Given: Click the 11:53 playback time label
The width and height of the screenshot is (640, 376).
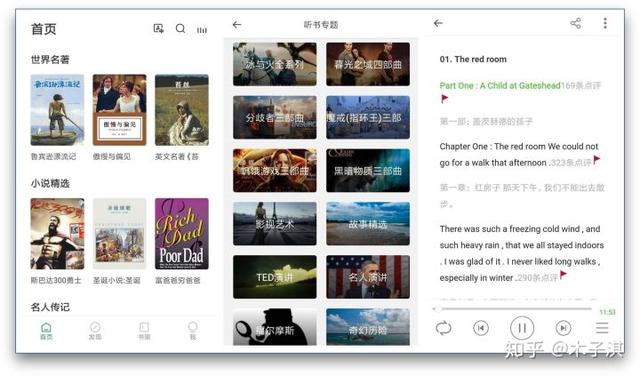Looking at the screenshot, I should point(607,312).
